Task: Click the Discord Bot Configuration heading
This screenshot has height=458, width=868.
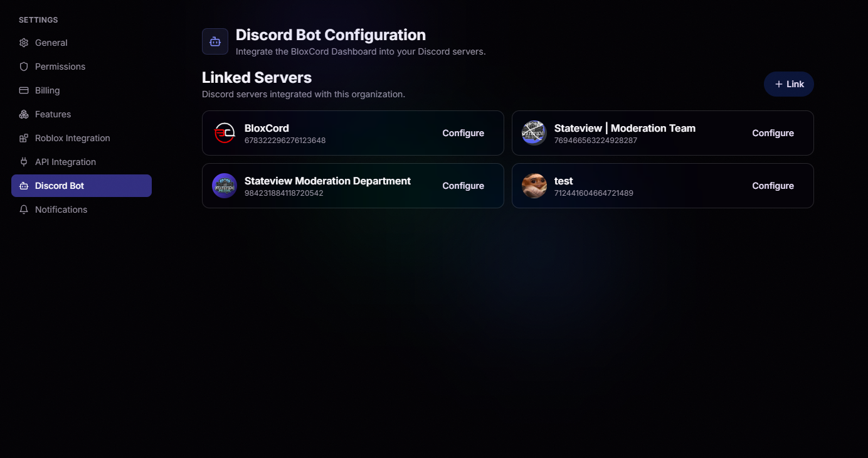Action: [x=331, y=35]
